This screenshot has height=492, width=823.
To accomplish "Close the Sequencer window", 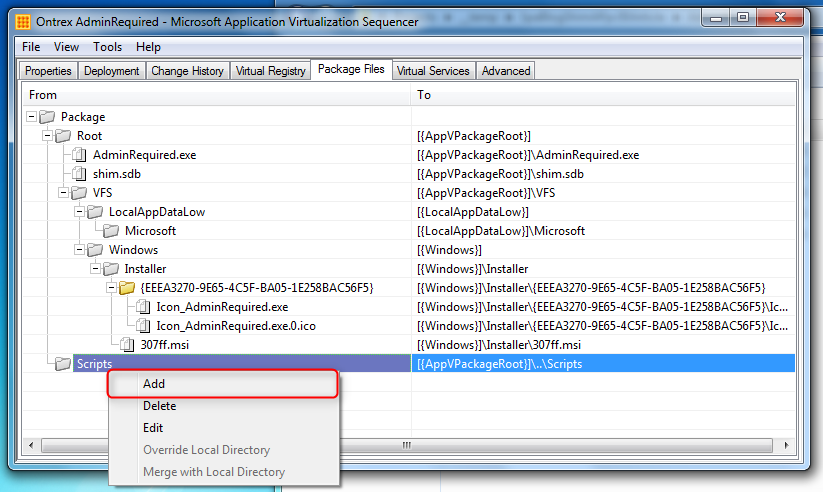I will 780,18.
